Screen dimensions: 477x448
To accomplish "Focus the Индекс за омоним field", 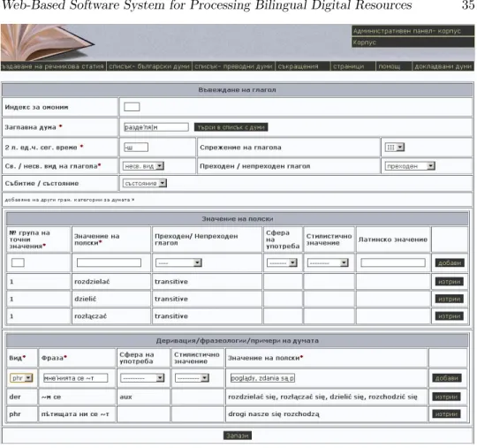I will coord(132,107).
